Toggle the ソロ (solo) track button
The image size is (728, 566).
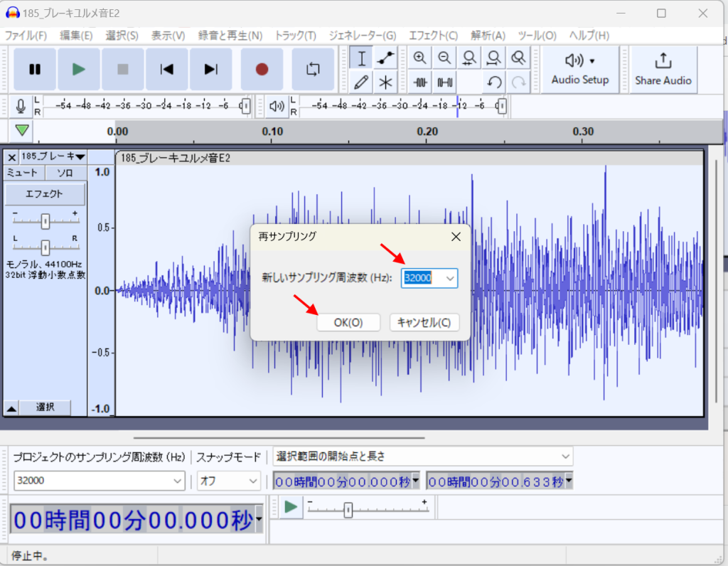65,173
